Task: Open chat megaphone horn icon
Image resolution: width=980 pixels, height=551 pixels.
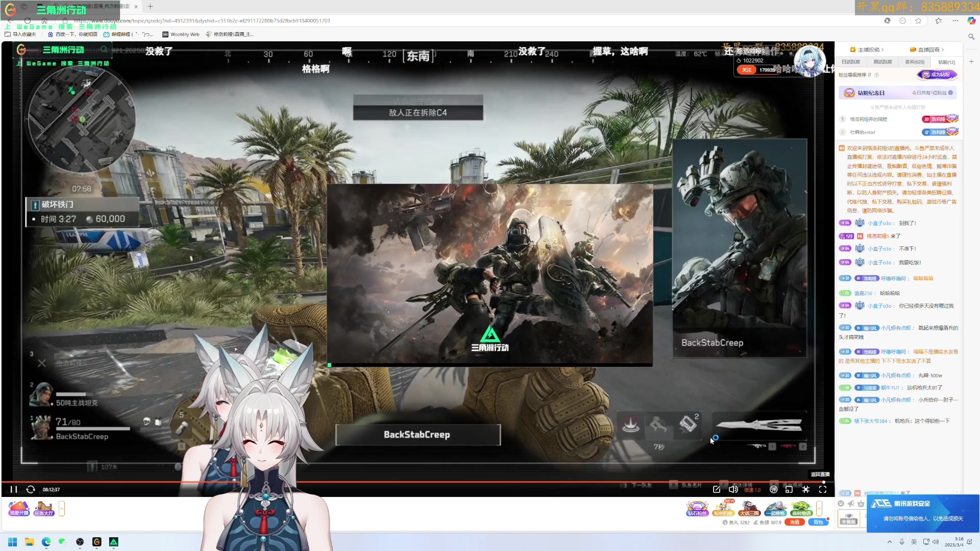Action: click(851, 504)
